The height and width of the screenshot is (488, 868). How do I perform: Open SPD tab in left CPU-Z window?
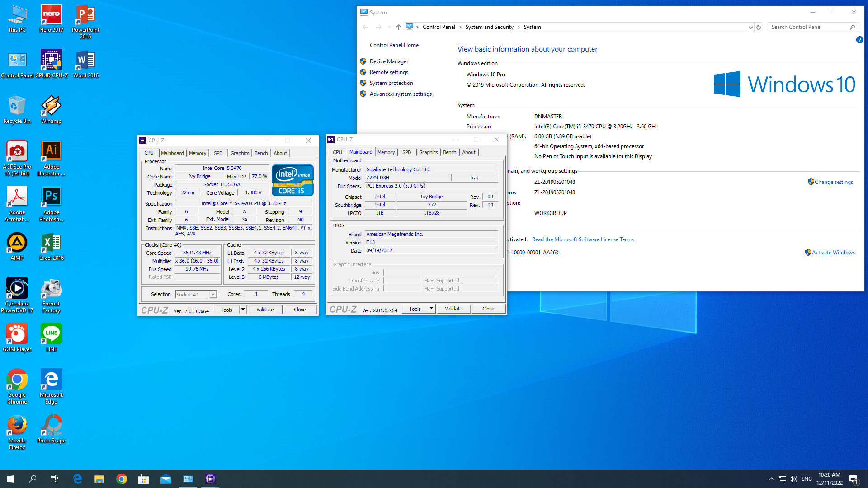(218, 153)
